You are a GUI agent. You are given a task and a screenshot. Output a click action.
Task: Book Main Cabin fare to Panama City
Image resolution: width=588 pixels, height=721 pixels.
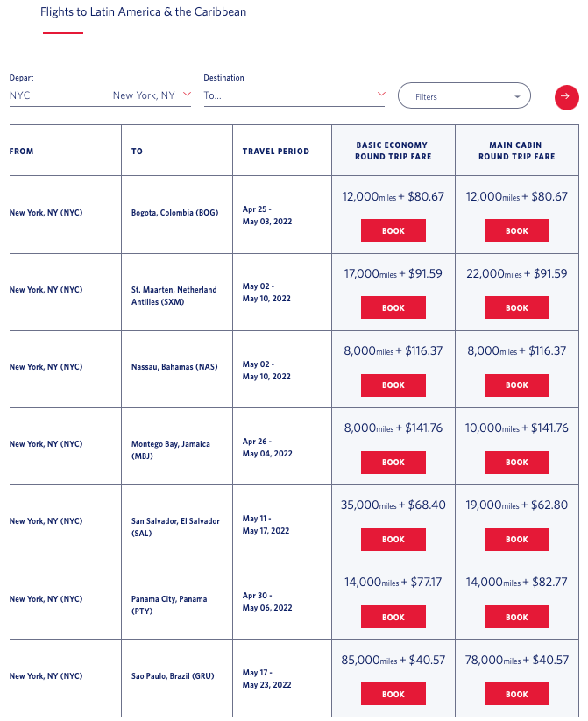click(517, 617)
